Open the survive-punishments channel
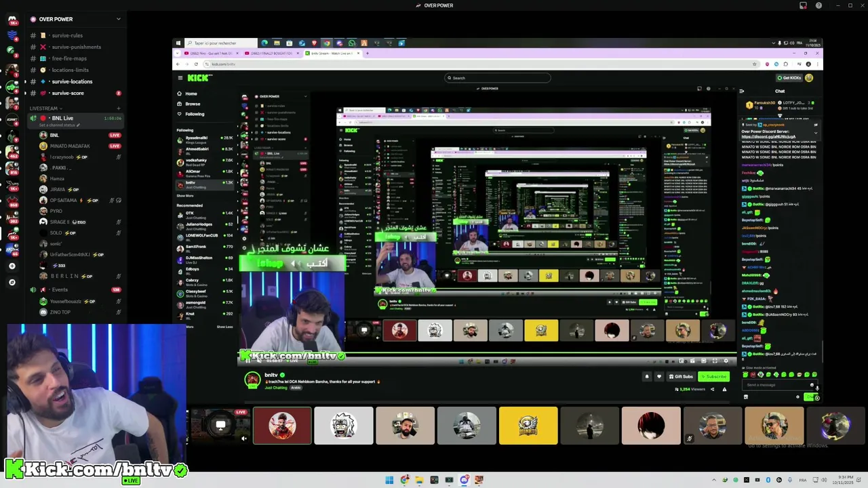 click(x=76, y=47)
